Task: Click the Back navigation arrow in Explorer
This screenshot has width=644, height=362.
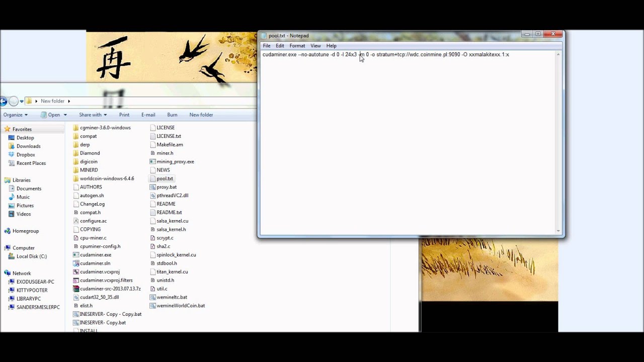Action: pyautogui.click(x=4, y=101)
